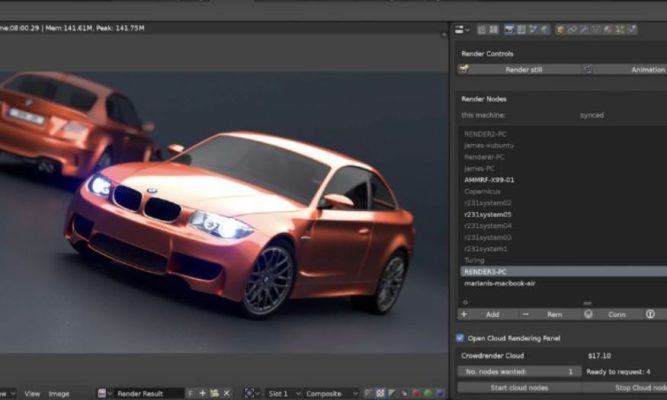The height and width of the screenshot is (400, 667).
Task: Select marianis-macbook-air render node
Action: point(499,283)
